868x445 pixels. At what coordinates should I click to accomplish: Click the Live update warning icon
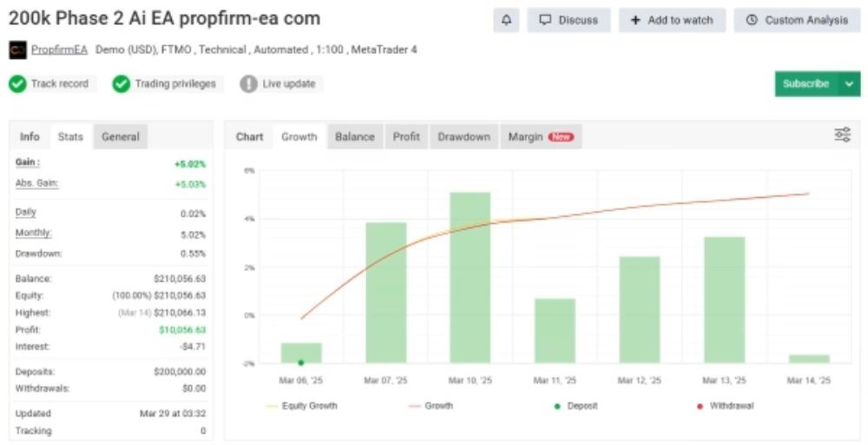[248, 84]
